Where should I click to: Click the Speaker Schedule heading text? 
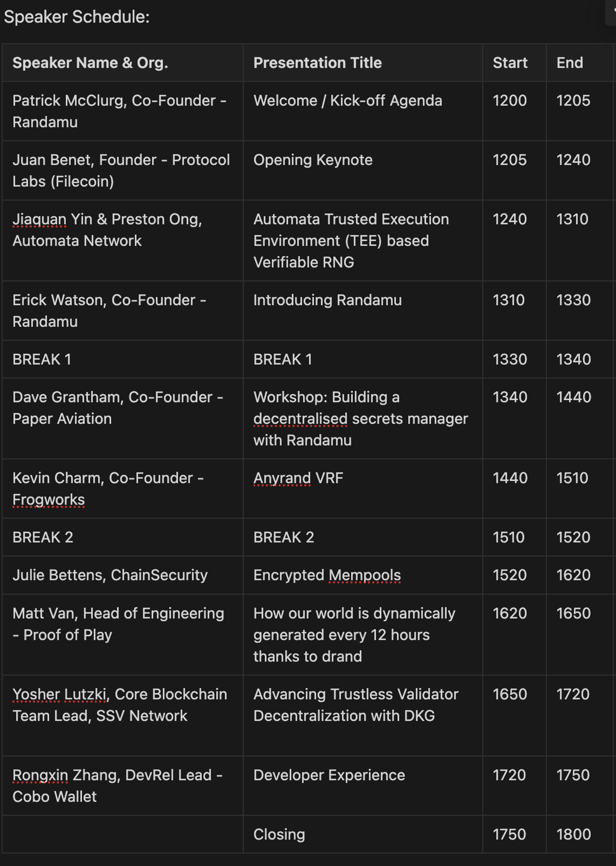pos(77,17)
